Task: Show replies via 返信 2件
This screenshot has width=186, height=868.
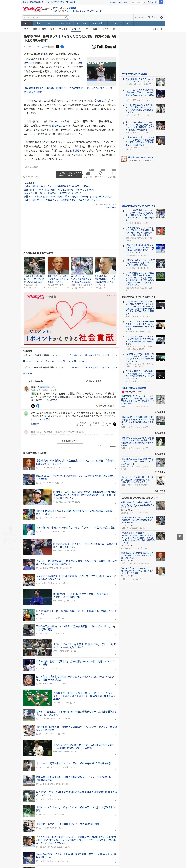Action: tap(35, 424)
